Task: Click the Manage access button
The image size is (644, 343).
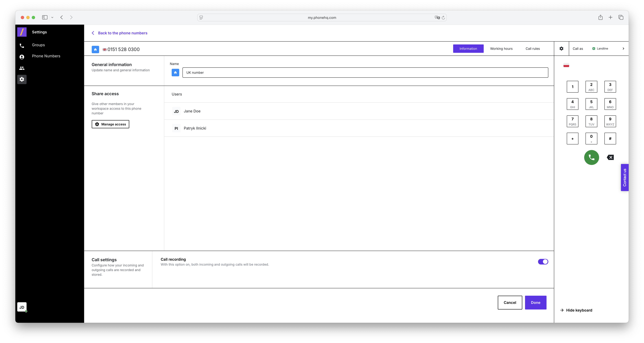Action: (x=110, y=124)
